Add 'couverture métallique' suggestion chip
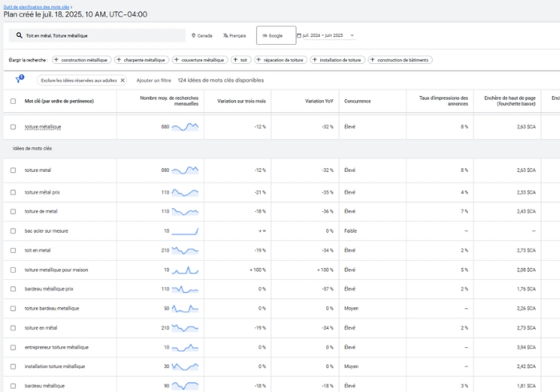The image size is (560, 392). [x=200, y=60]
